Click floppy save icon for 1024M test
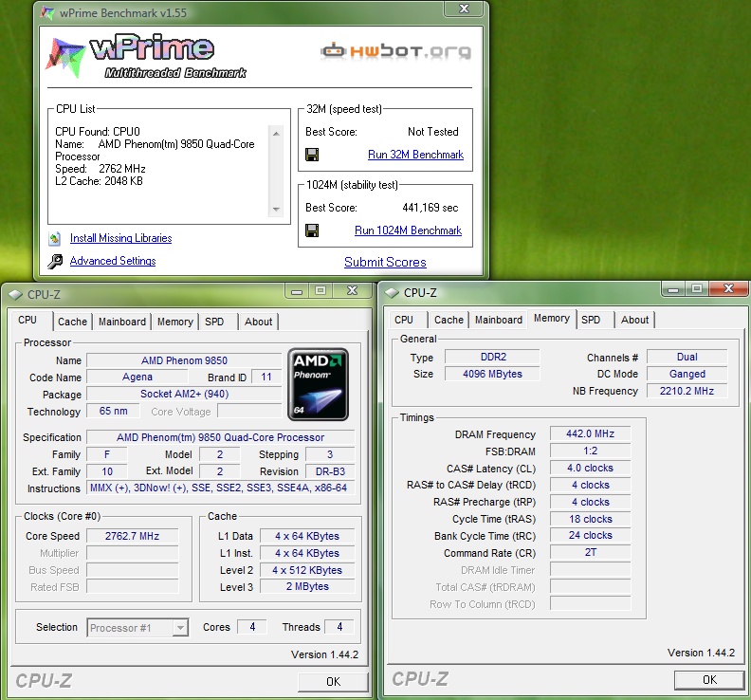Viewport: 751px width, 700px height. point(312,230)
